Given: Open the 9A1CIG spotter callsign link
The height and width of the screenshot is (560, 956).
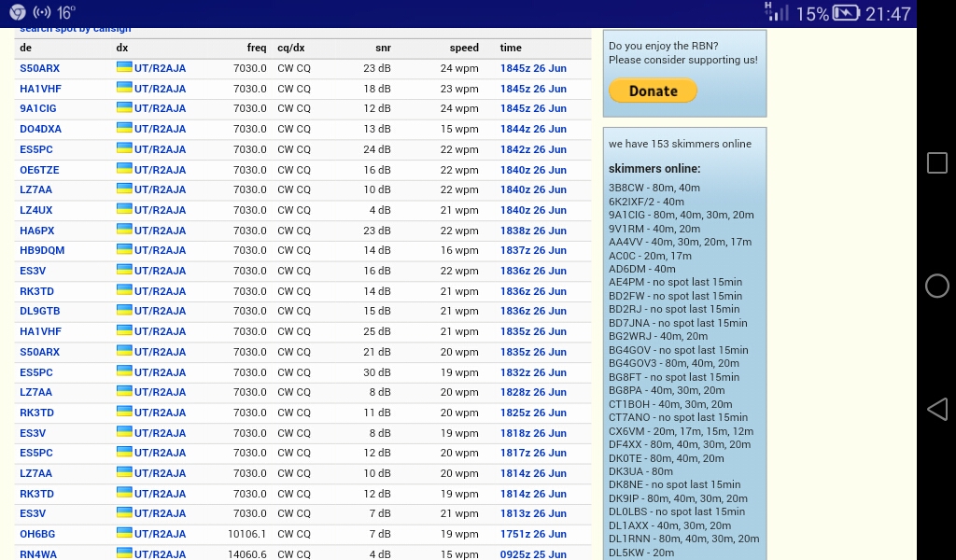Looking at the screenshot, I should coord(37,108).
